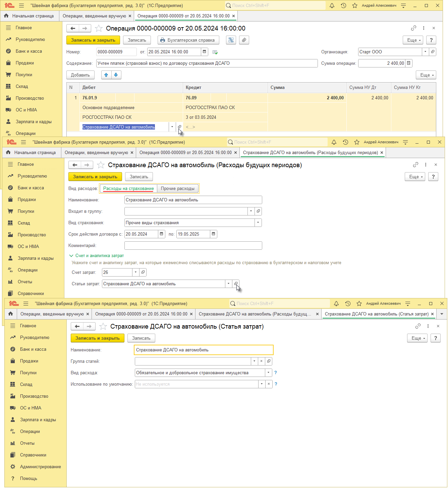Open calendar for start date 20.05.2024

162,234
